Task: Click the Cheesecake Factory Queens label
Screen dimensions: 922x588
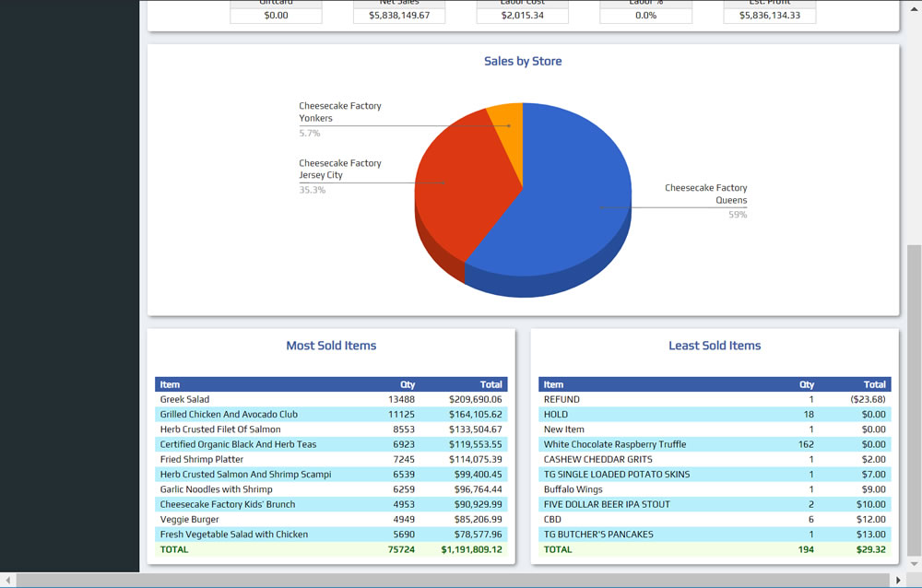Action: click(705, 194)
